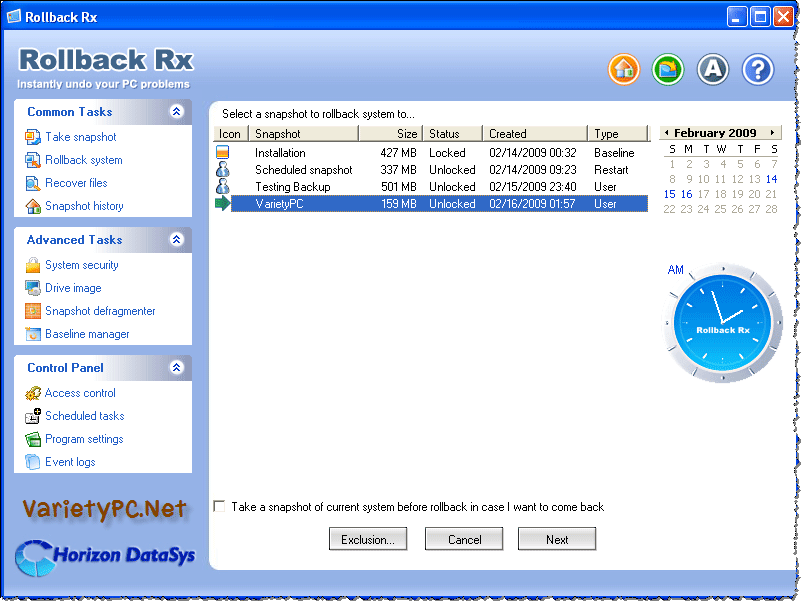Collapse the Advanced Tasks panel
The width and height of the screenshot is (801, 601).
click(177, 240)
